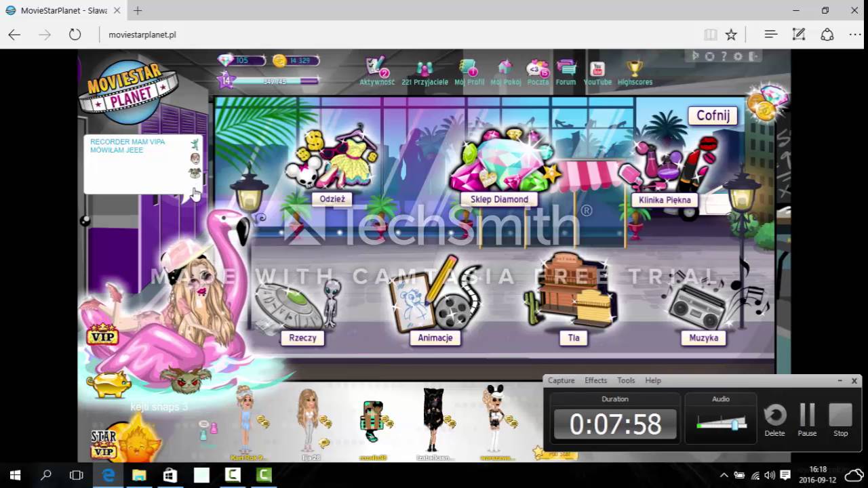Click the game cursor arrow icon

[x=695, y=56]
